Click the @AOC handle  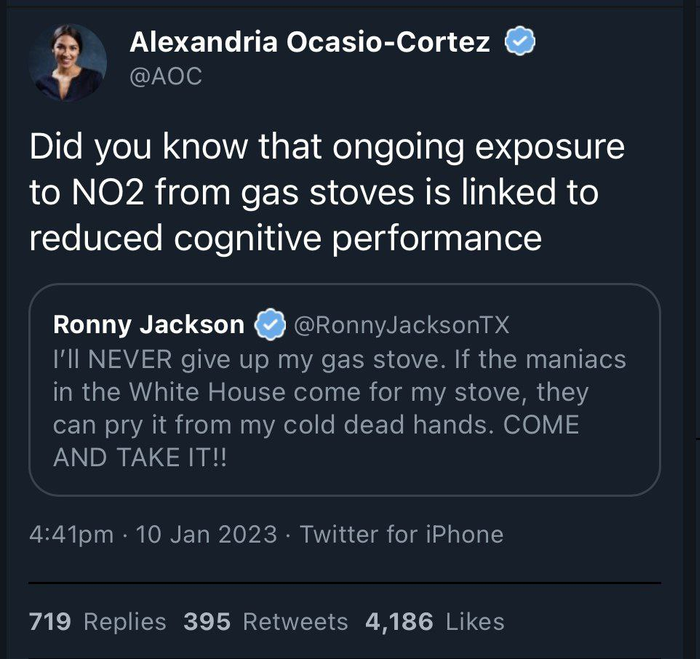coord(166,77)
